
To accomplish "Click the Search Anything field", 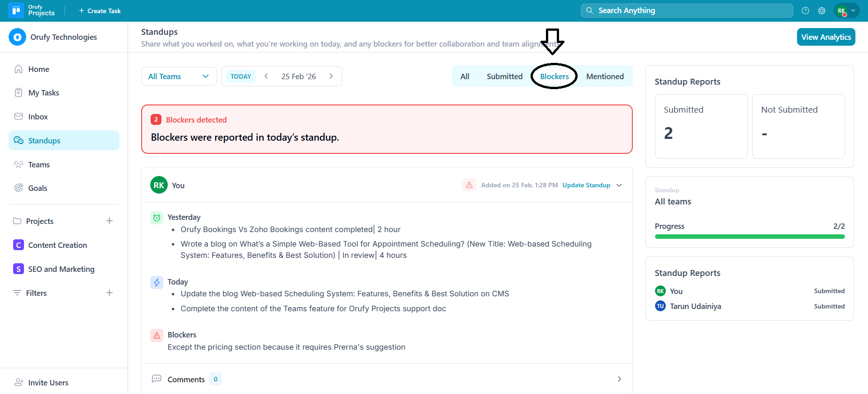I will pos(687,10).
